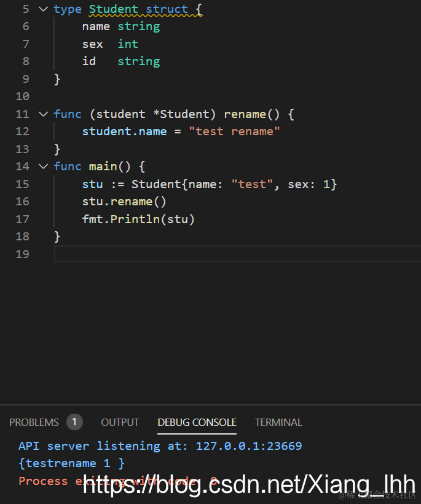Collapse the Student struct fold chevron
This screenshot has width=421, height=504.
[43, 9]
